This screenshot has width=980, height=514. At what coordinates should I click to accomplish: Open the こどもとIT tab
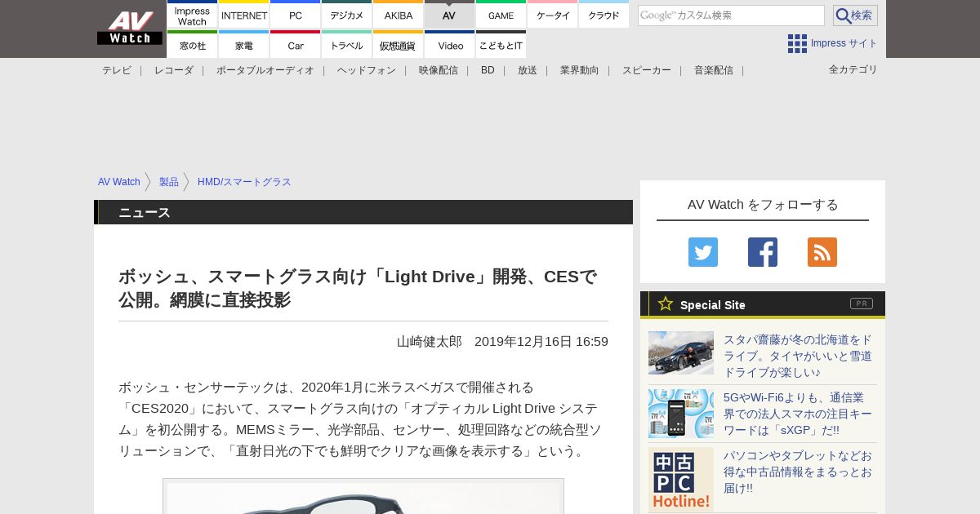(x=501, y=45)
